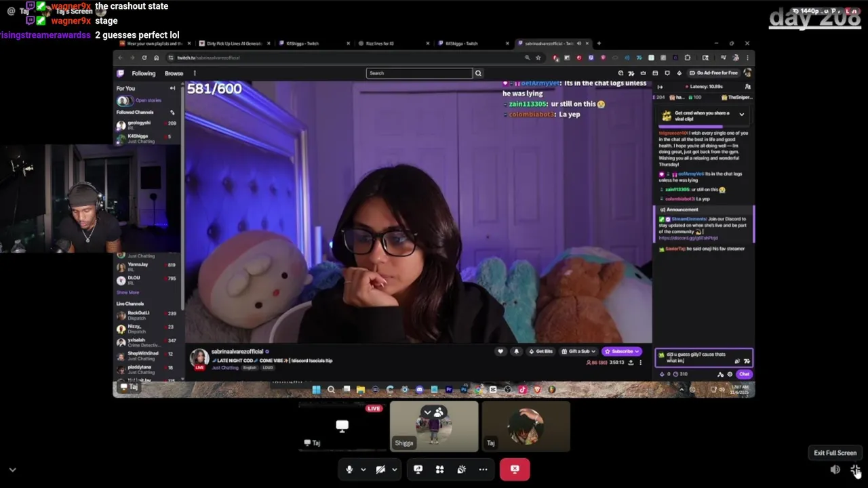Viewport: 868px width, 488px height.
Task: Expand the Get cred viral clip banner
Action: [741, 115]
